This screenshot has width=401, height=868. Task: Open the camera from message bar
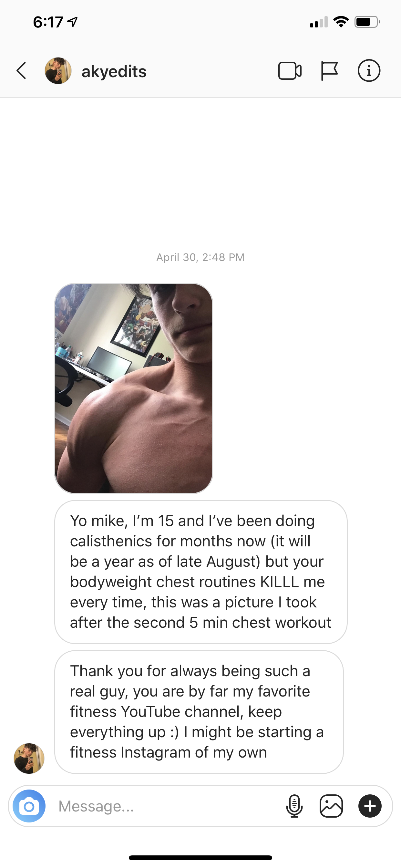(x=29, y=806)
